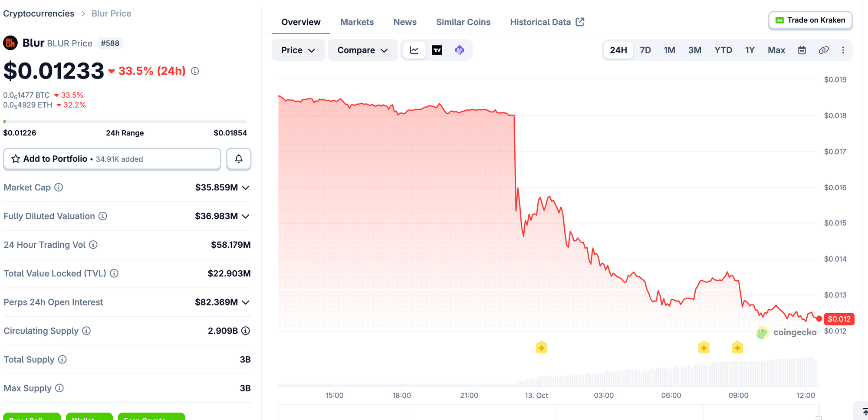Click the Cryptocurrencies breadcrumb link
Screen dimensions: 868x420
(39, 13)
